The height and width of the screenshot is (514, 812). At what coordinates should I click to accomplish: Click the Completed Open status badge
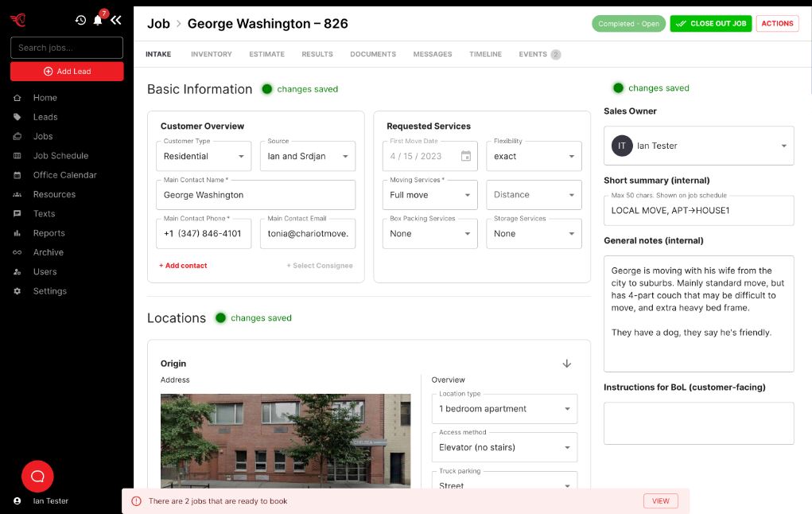(x=628, y=24)
